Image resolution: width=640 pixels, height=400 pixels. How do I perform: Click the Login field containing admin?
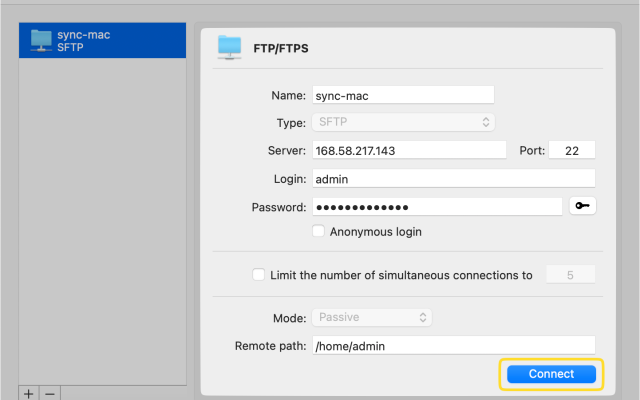point(453,178)
